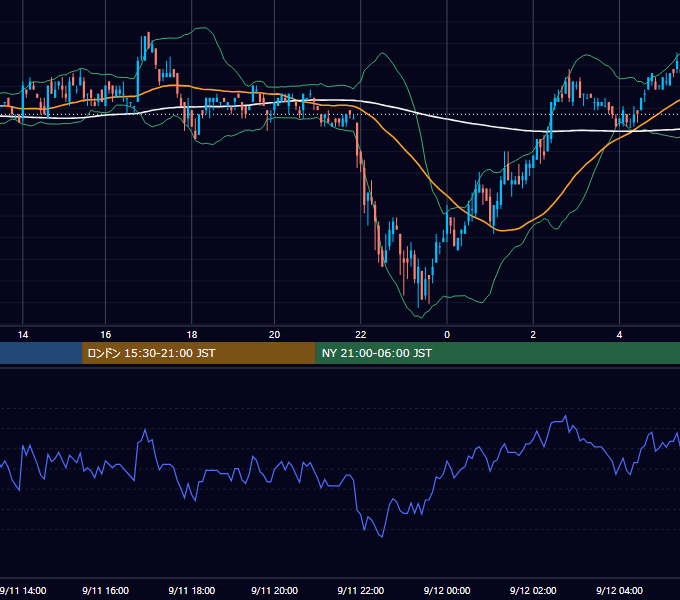The height and width of the screenshot is (600, 680).
Task: Click the 14 hour label on the price chart axis
Action: (x=23, y=335)
